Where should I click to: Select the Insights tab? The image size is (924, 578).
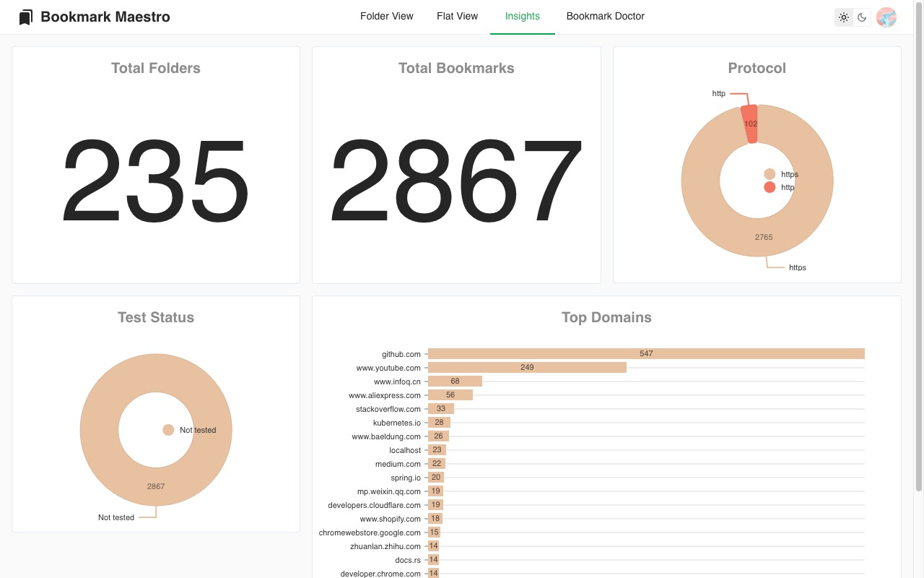(x=523, y=17)
